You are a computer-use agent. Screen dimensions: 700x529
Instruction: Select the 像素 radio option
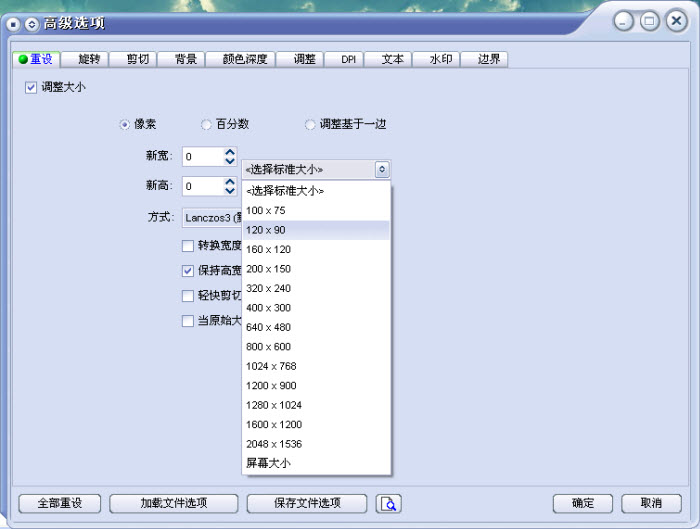pyautogui.click(x=125, y=125)
